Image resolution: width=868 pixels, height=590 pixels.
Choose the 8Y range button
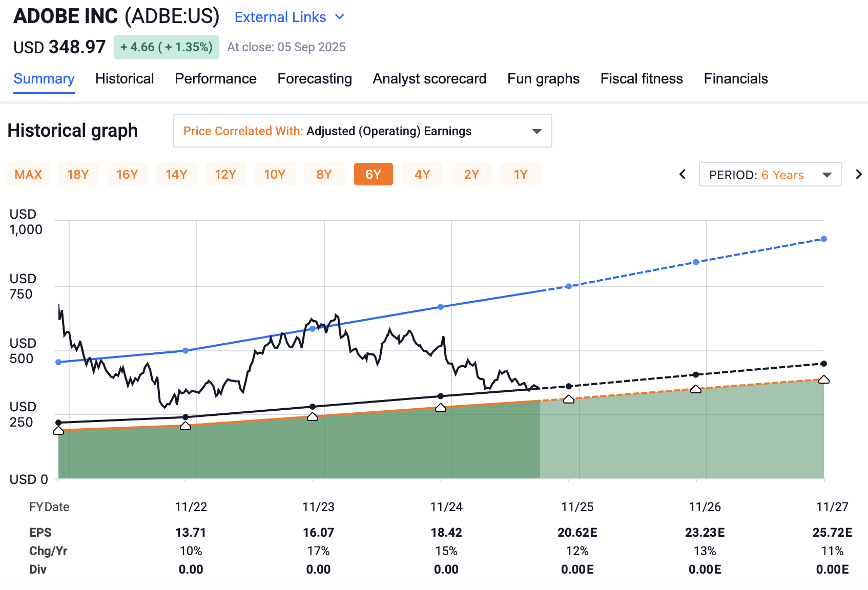pyautogui.click(x=324, y=175)
